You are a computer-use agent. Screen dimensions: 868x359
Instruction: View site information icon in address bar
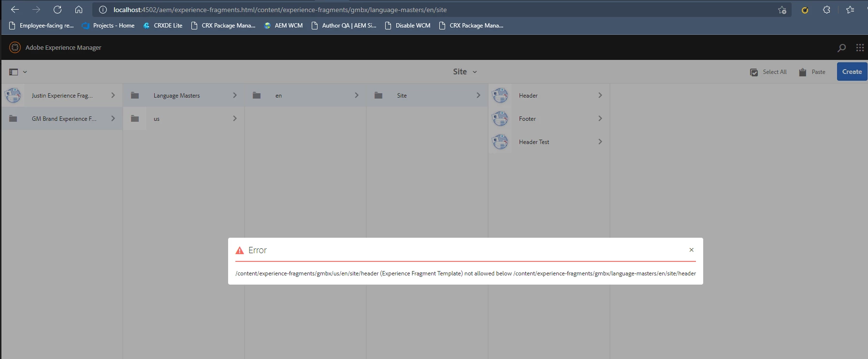tap(103, 10)
